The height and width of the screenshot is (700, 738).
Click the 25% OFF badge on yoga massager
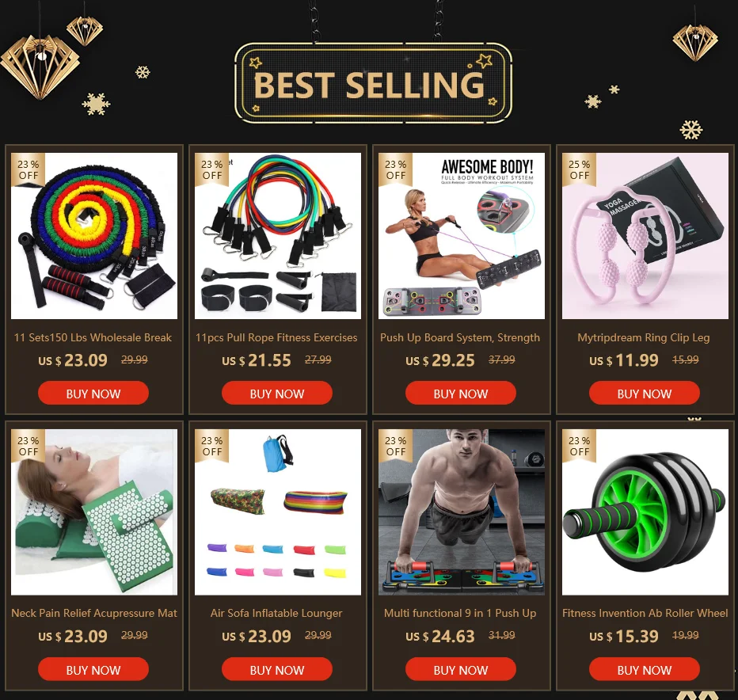[x=579, y=169]
